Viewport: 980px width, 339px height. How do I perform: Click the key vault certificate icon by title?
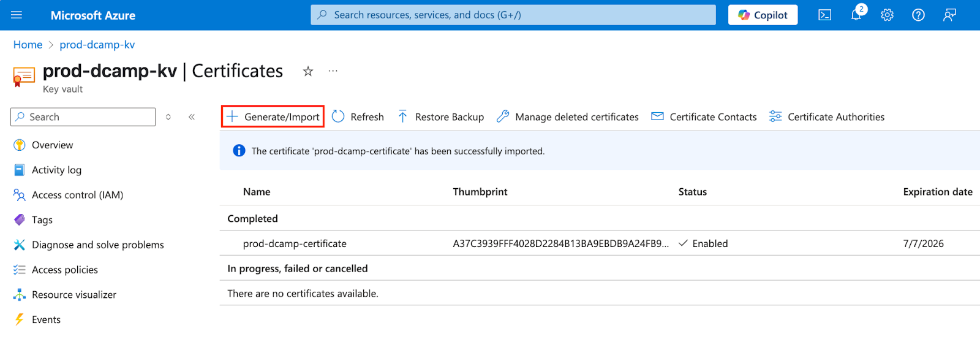point(24,77)
